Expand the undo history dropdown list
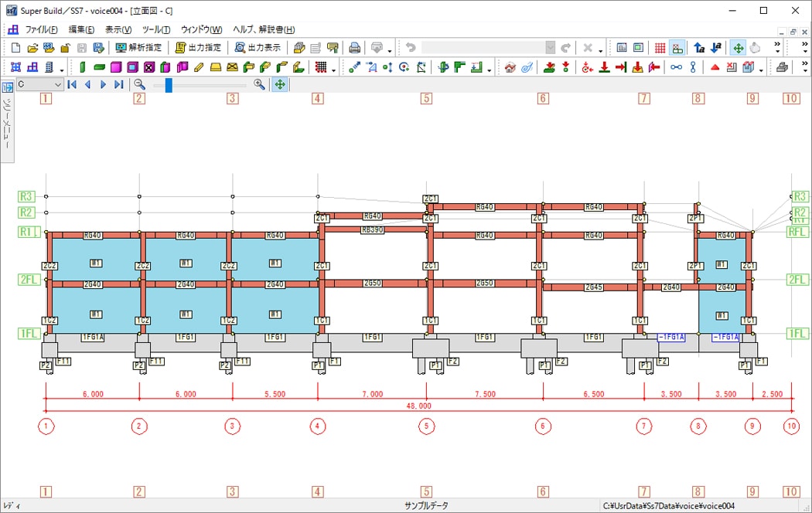This screenshot has width=812, height=513. [550, 48]
